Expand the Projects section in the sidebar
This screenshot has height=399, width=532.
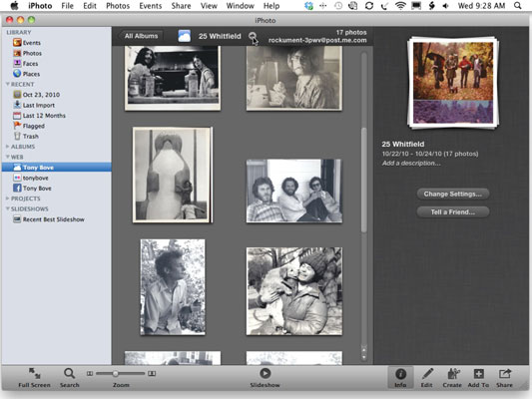click(7, 199)
